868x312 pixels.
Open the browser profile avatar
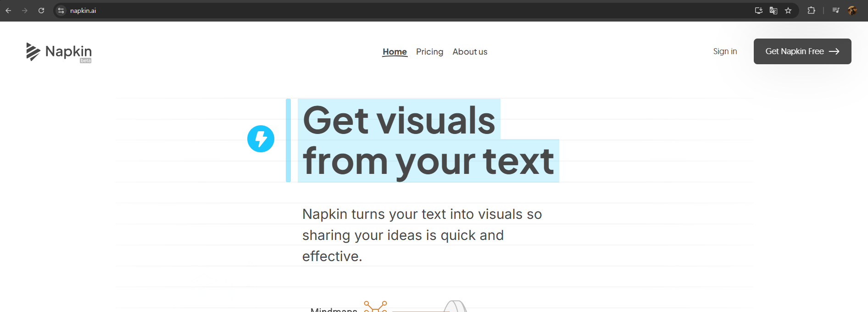pyautogui.click(x=852, y=11)
